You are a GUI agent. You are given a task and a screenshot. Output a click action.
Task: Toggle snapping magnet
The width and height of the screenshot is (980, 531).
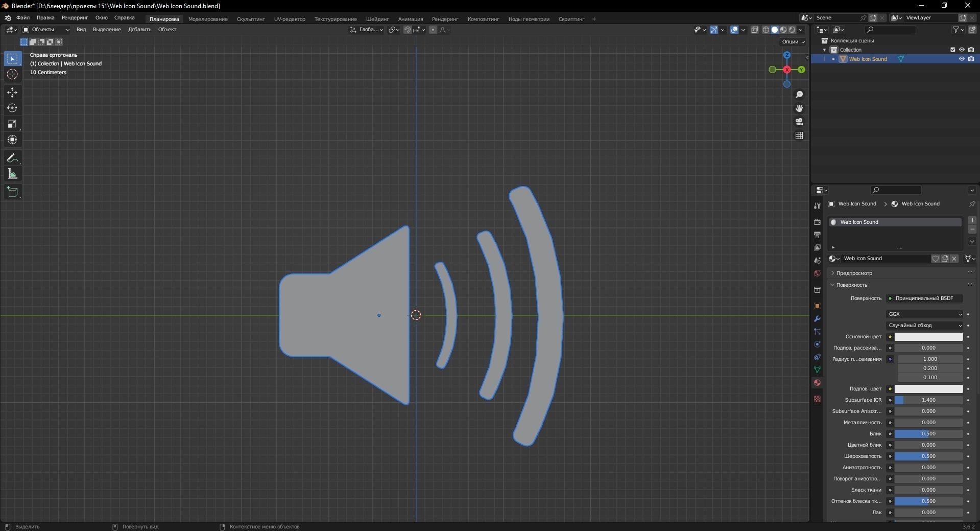tap(407, 30)
